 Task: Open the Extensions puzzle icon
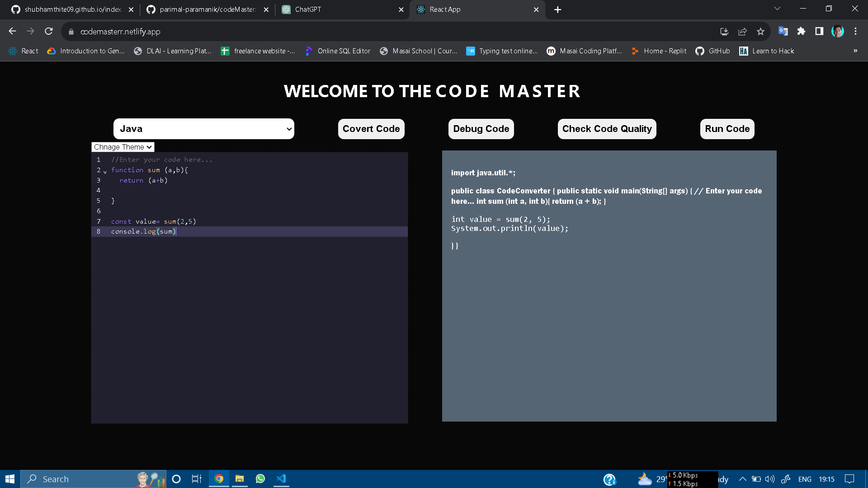(801, 31)
